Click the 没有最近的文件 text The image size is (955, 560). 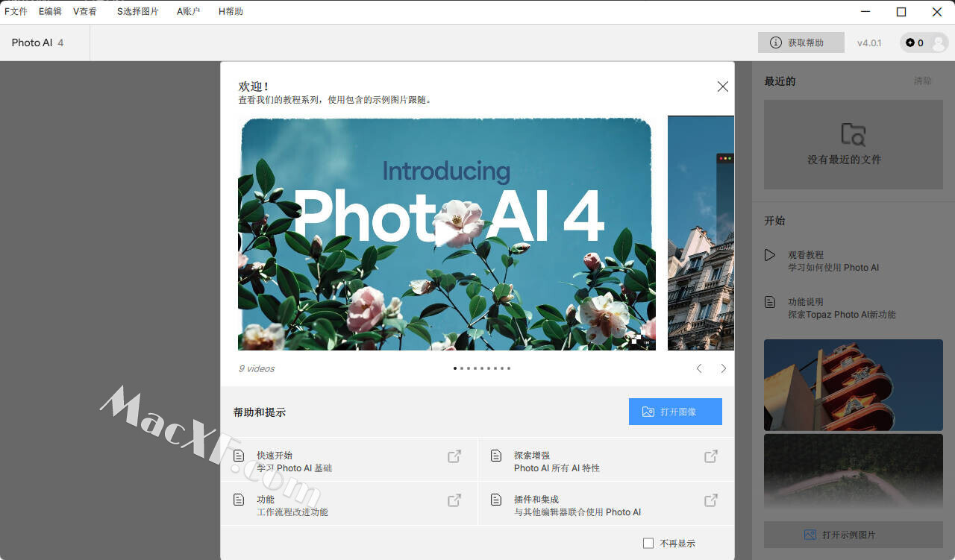click(x=845, y=160)
